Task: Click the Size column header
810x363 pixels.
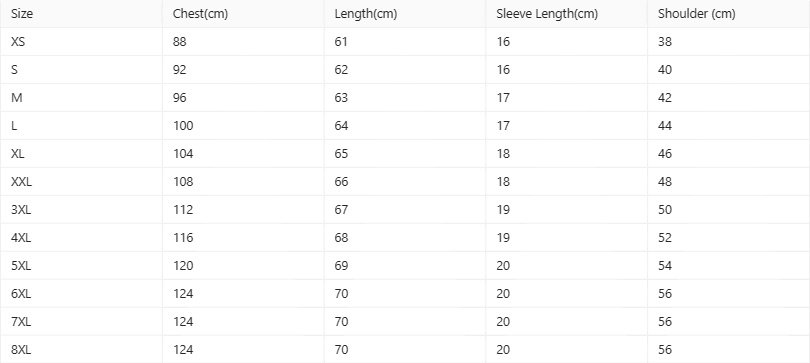Action: 22,14
